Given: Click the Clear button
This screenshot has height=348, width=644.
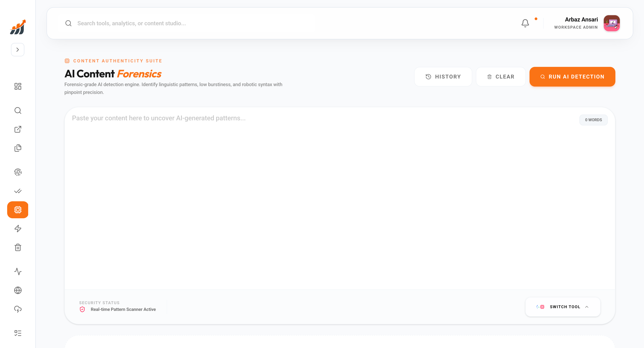Looking at the screenshot, I should coord(501,77).
